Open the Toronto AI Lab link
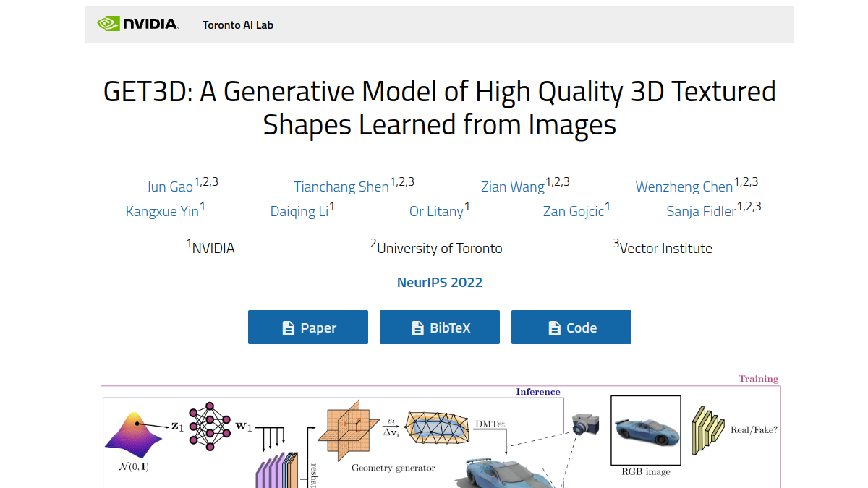The height and width of the screenshot is (488, 868). [x=238, y=25]
